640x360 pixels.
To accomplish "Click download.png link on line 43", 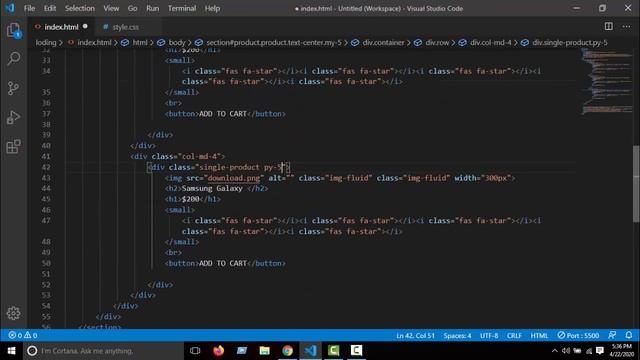I will [x=233, y=178].
